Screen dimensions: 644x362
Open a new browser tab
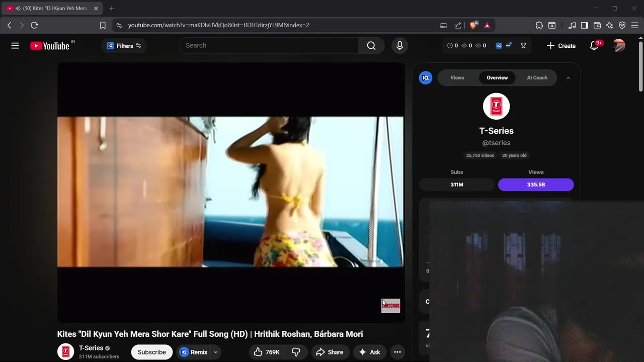point(112,9)
